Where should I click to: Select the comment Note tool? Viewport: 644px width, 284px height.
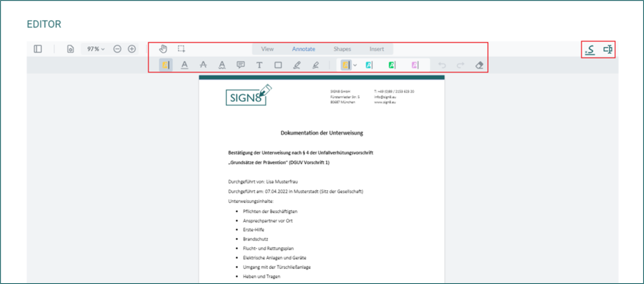[240, 65]
